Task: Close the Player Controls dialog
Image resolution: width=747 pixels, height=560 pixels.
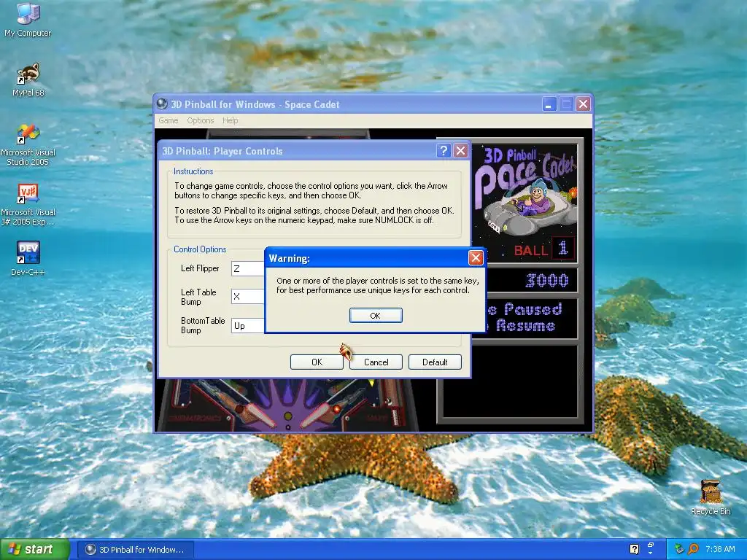Action: click(x=461, y=151)
